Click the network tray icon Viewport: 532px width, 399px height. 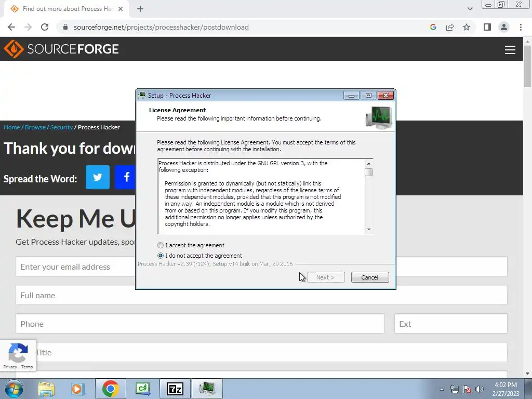pyautogui.click(x=454, y=389)
